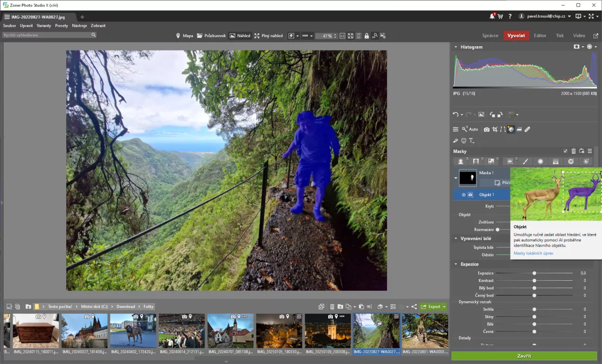Click the green Zavřít button
The image size is (602, 364).
coord(524,356)
